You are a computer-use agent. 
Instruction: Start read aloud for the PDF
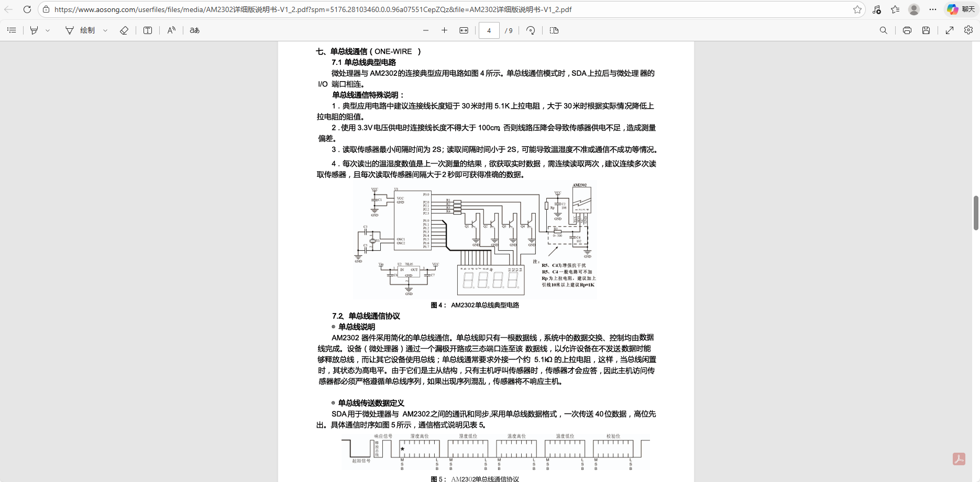pos(171,30)
